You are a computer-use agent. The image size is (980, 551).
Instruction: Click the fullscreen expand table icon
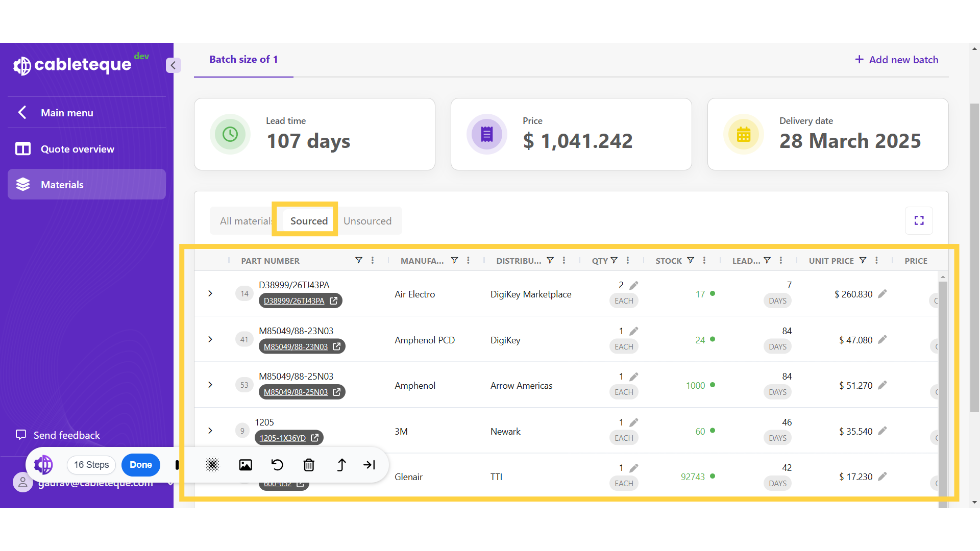[919, 220]
